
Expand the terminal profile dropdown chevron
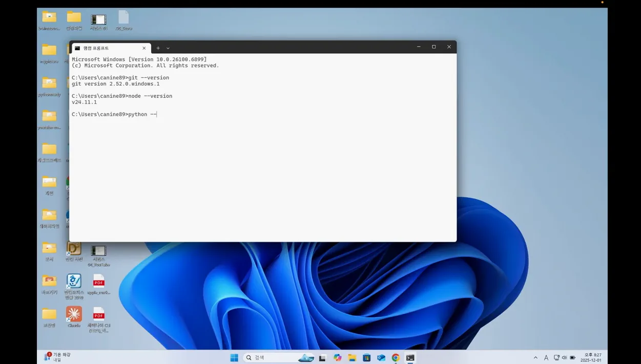pos(168,48)
